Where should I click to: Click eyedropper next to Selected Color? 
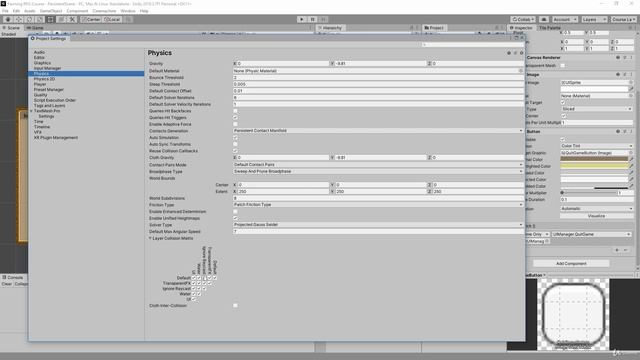pos(631,179)
